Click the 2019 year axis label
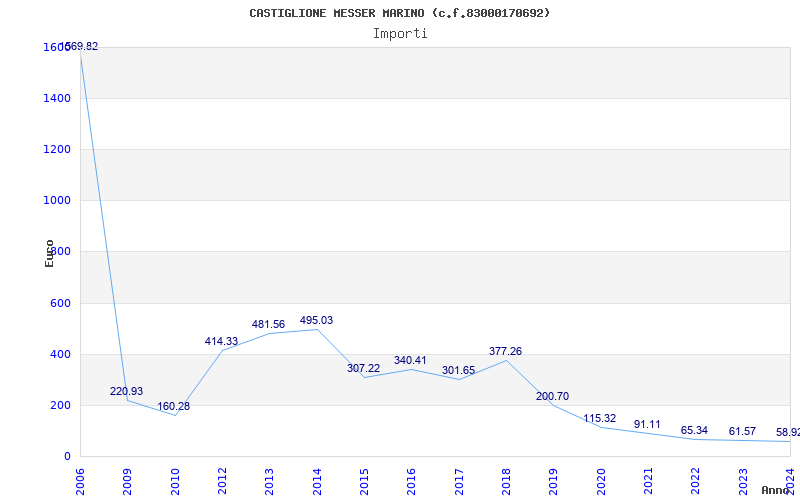Viewport: 800px width, 500px height. [x=554, y=482]
